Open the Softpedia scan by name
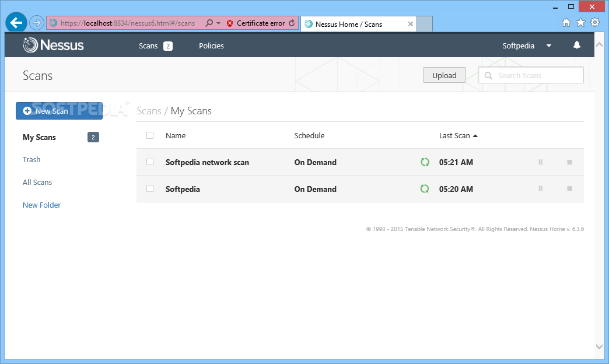 183,189
